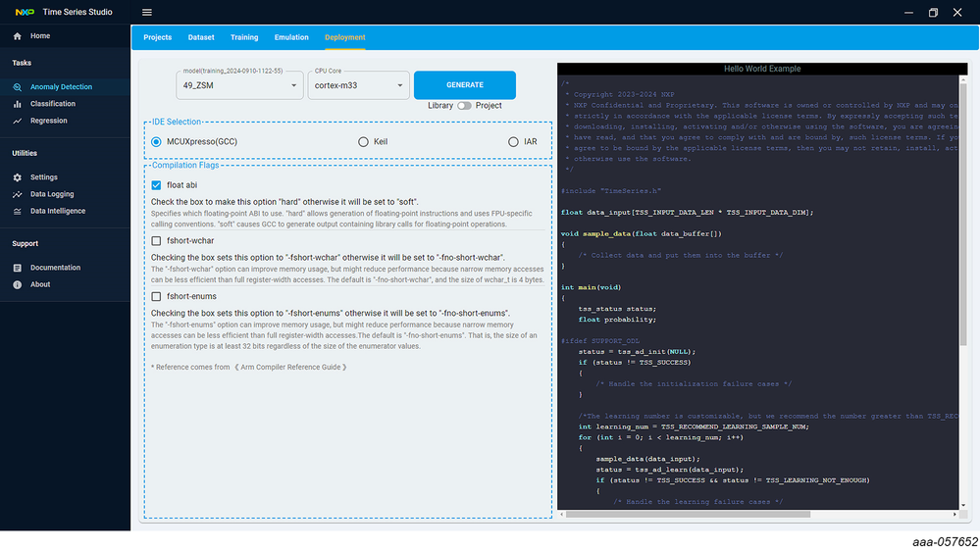Image resolution: width=980 pixels, height=551 pixels.
Task: Click 'void sample_data(float data_buffer[])' line
Action: click(642, 234)
